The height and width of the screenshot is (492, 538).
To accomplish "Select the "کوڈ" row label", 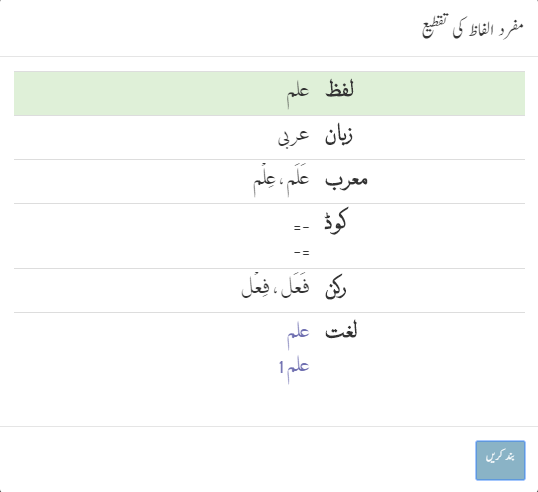I will (x=337, y=221).
